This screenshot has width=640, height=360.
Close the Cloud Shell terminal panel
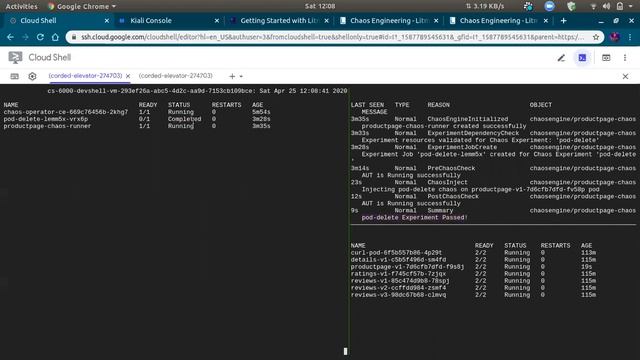(x=625, y=76)
